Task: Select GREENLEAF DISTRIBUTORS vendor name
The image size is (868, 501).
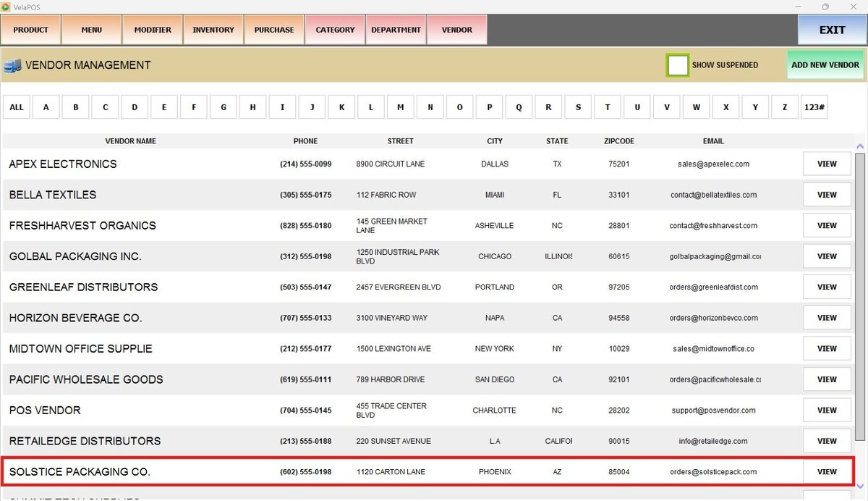Action: click(83, 287)
